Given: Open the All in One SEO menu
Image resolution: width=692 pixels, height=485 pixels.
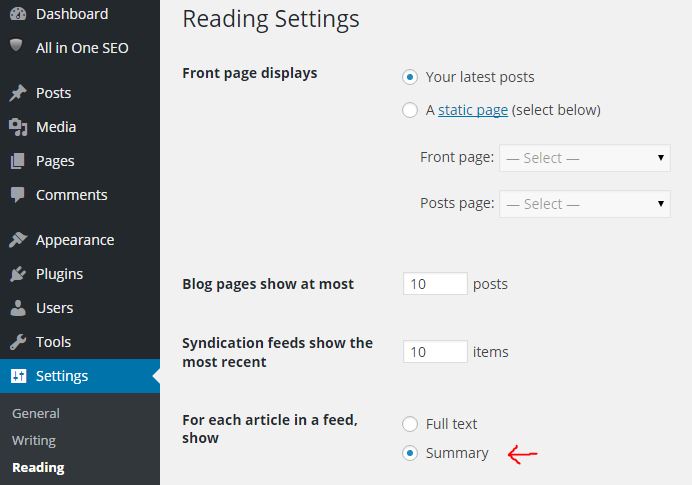Looking at the screenshot, I should click(82, 48).
